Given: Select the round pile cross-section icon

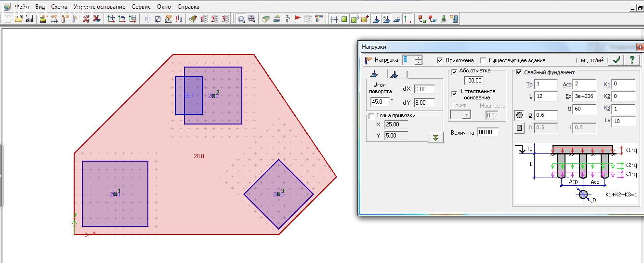Looking at the screenshot, I should (520, 116).
